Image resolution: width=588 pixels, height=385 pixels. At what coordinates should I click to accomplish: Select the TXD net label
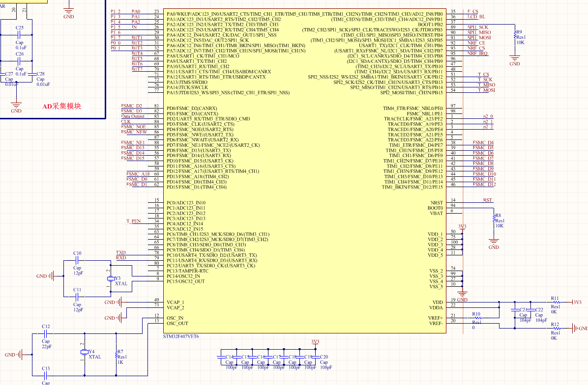(121, 253)
